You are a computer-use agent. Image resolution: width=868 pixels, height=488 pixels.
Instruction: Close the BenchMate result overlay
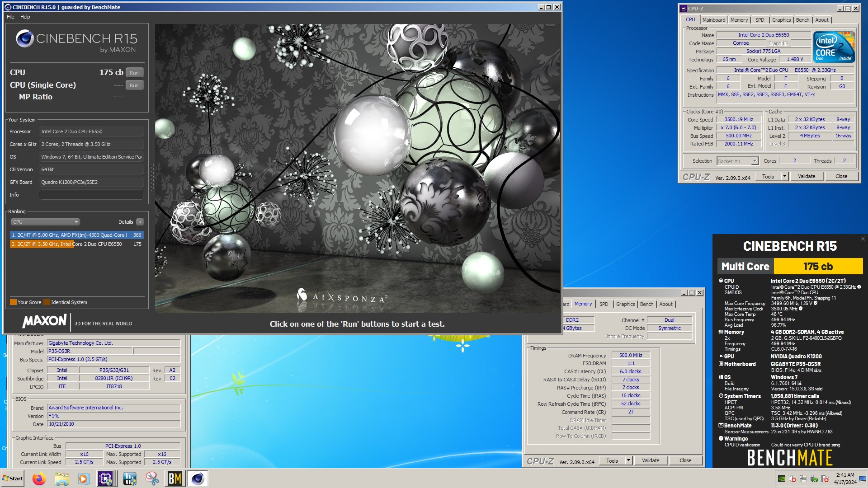(863, 239)
